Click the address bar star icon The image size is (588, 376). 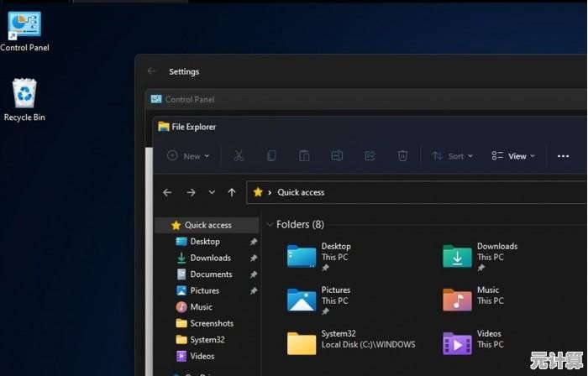point(258,192)
